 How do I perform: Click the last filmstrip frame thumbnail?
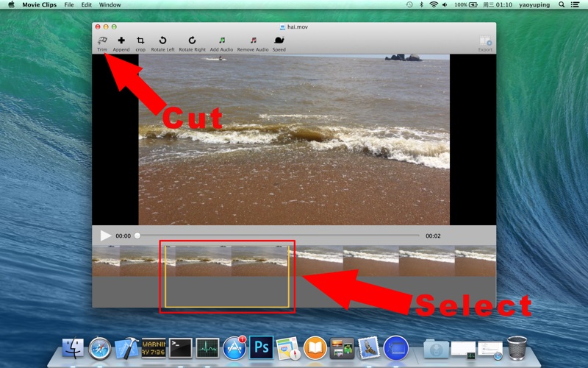(x=476, y=261)
